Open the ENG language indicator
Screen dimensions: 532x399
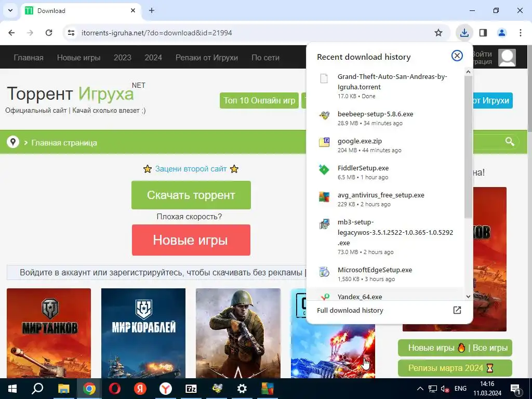coord(460,389)
